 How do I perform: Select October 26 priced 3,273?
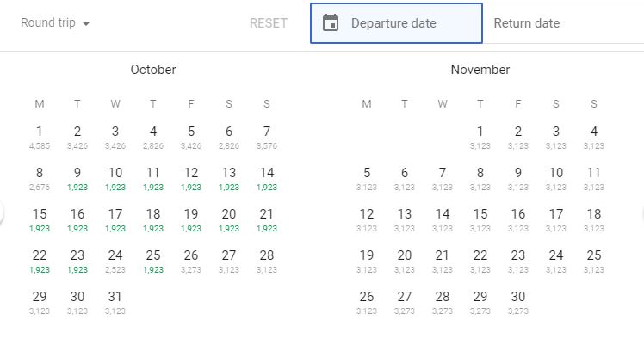[x=191, y=260]
